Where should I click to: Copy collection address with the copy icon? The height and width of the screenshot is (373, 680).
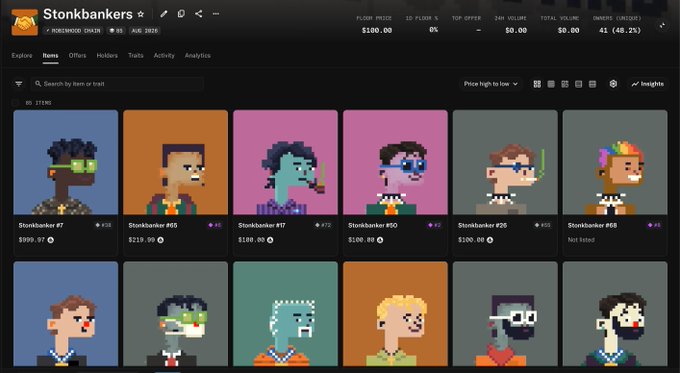click(x=181, y=14)
